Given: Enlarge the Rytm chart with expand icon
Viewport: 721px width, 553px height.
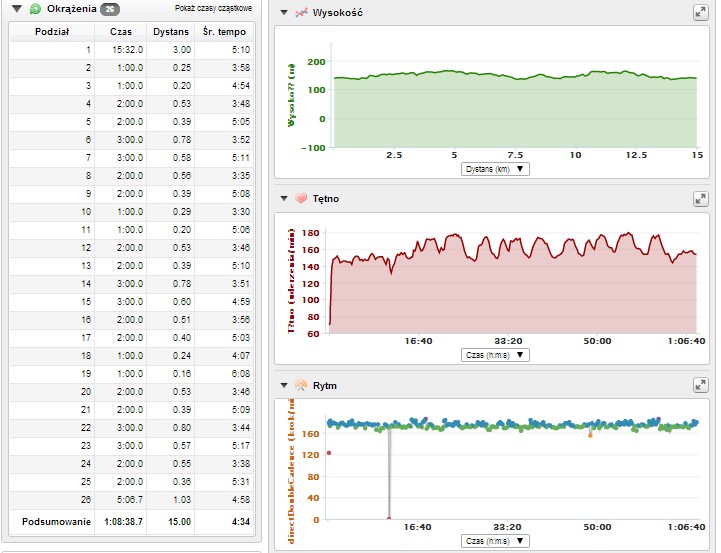Looking at the screenshot, I should point(700,385).
